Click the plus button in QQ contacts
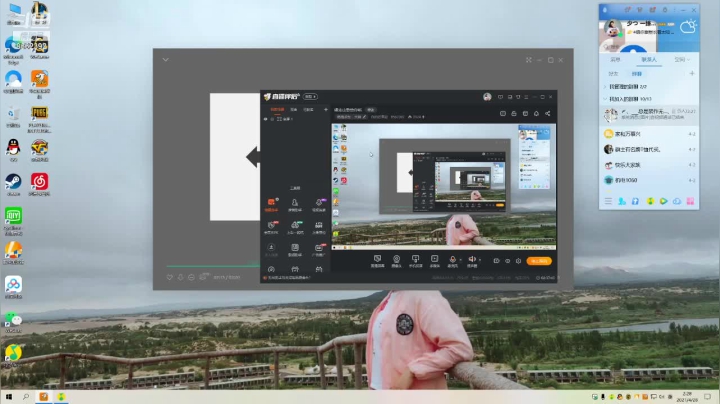The image size is (720, 404). coord(692,73)
